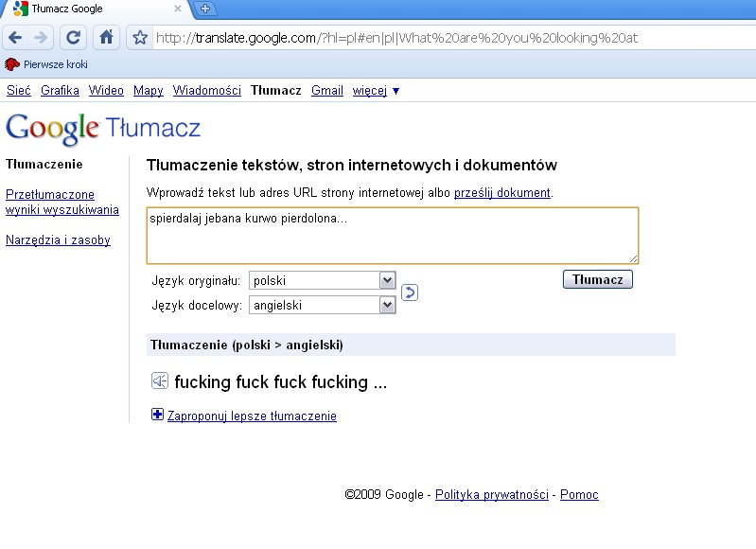The width and height of the screenshot is (756, 549).
Task: Click the Google Tłumacz logo
Action: click(x=103, y=129)
